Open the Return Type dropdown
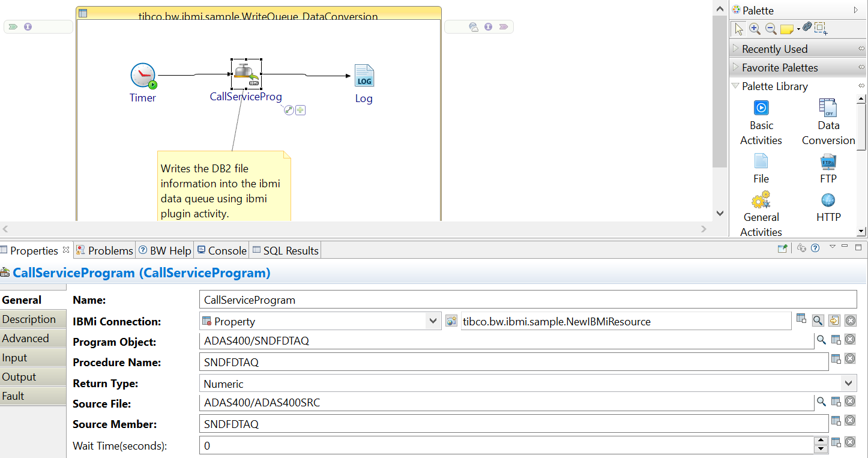 tap(848, 384)
